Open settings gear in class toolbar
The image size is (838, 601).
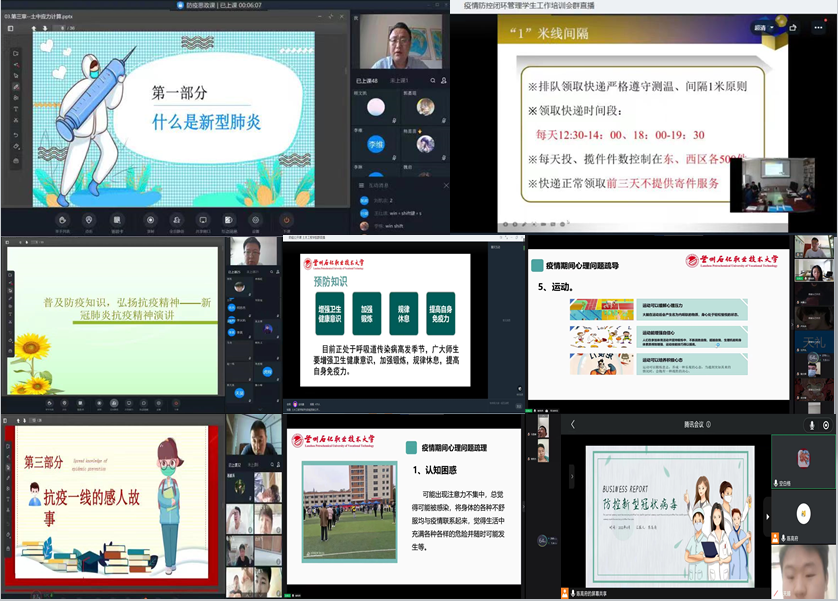point(255,220)
